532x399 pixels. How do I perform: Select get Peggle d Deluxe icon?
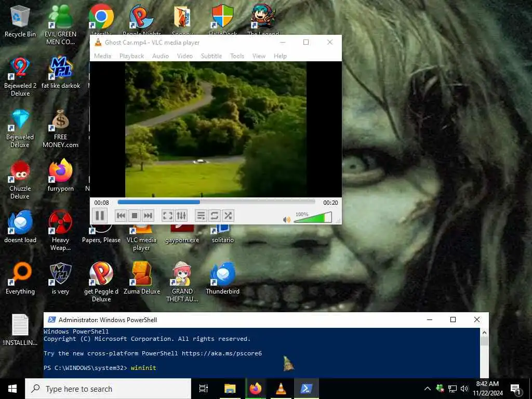click(101, 282)
